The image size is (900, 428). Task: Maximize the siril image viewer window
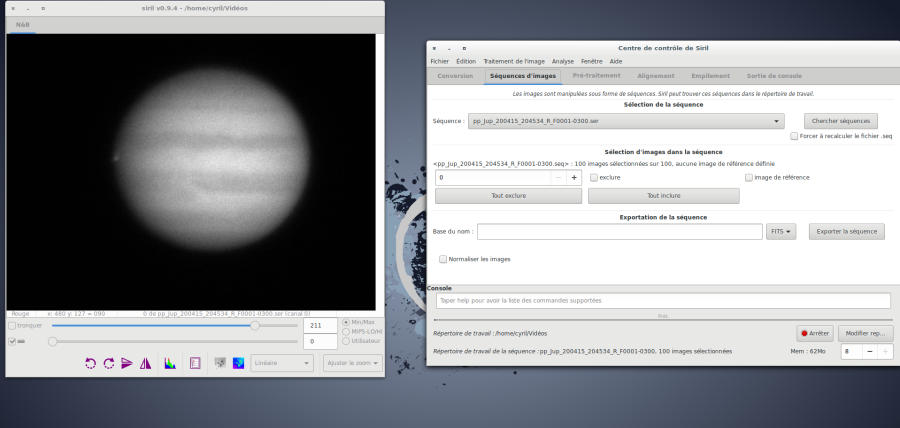click(43, 9)
